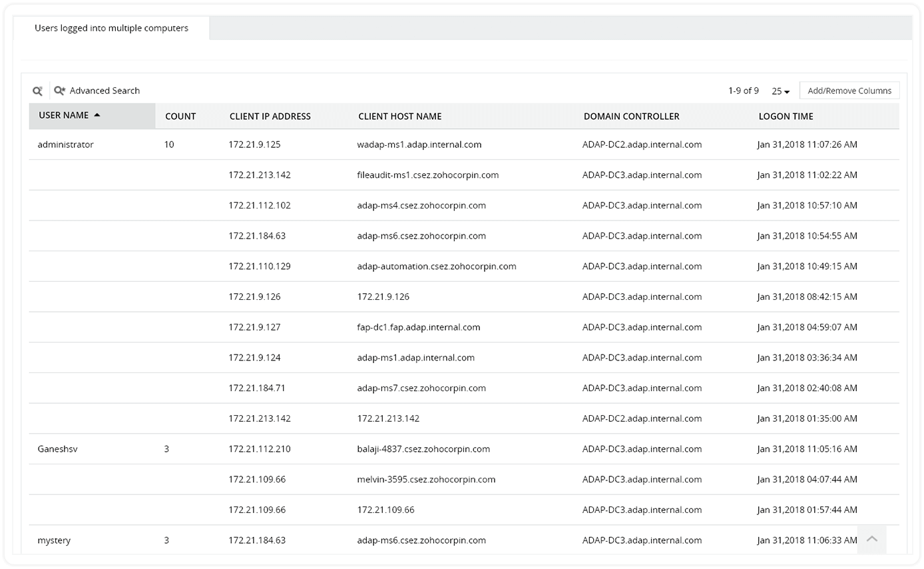Select the administrator user row
The height and width of the screenshot is (569, 924).
tap(65, 144)
